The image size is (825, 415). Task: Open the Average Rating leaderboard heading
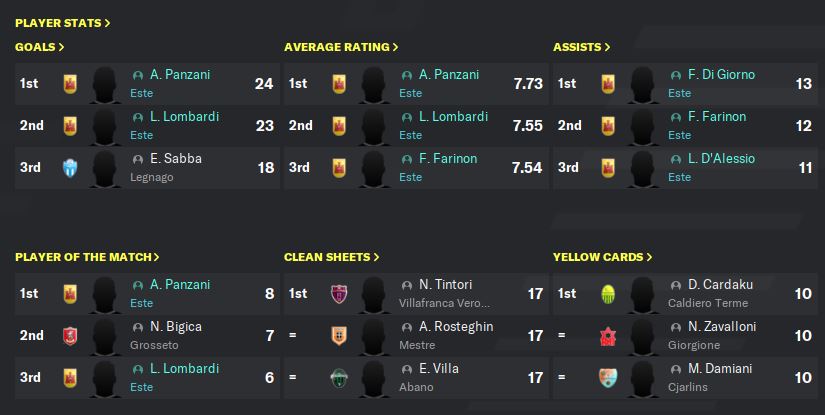tap(341, 47)
